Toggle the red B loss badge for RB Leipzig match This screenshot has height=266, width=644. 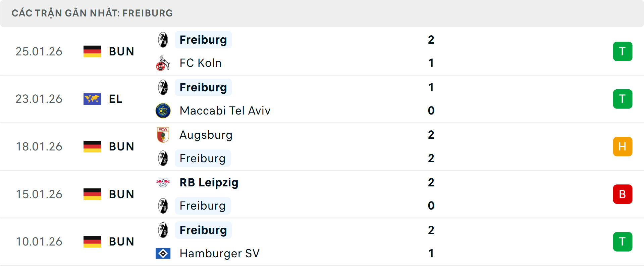click(x=623, y=194)
